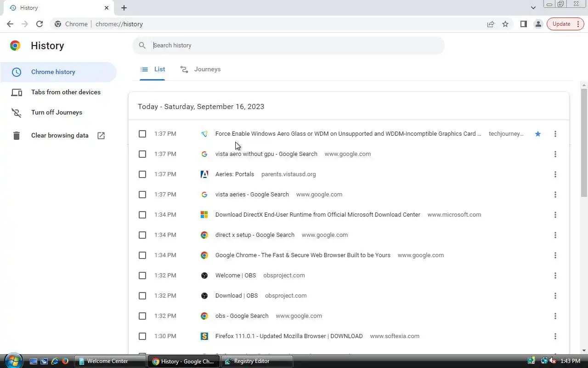Switch to Welcome Center taskbar window

(109, 361)
